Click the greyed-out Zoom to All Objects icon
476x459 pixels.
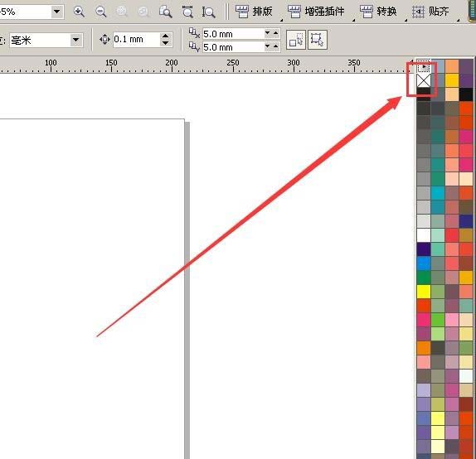click(x=143, y=12)
